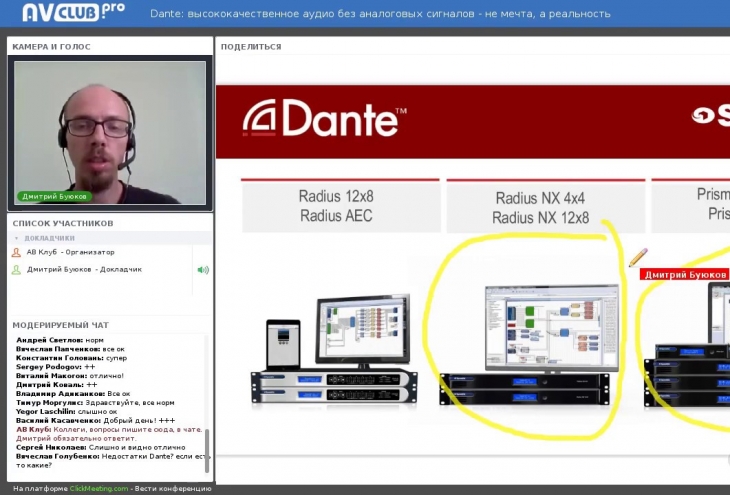Screen dimensions: 730x495
Task: Click Сергей Николаев chat message
Action: [101, 448]
